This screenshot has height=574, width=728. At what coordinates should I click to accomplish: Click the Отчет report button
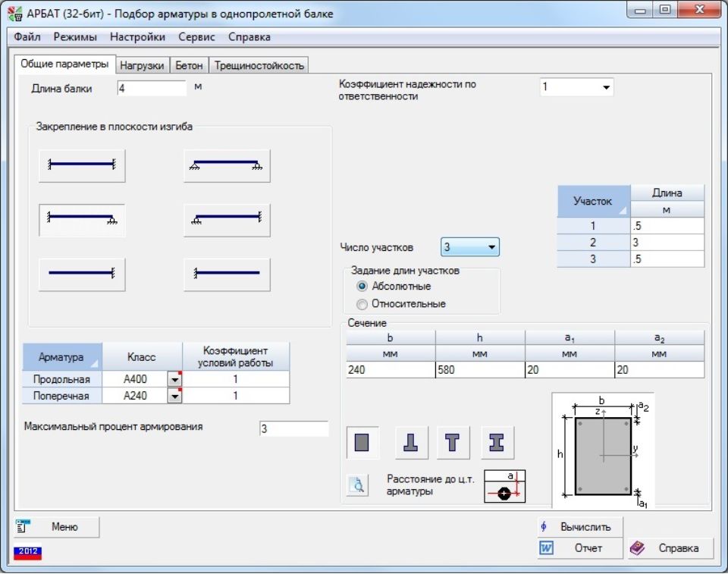tap(580, 548)
